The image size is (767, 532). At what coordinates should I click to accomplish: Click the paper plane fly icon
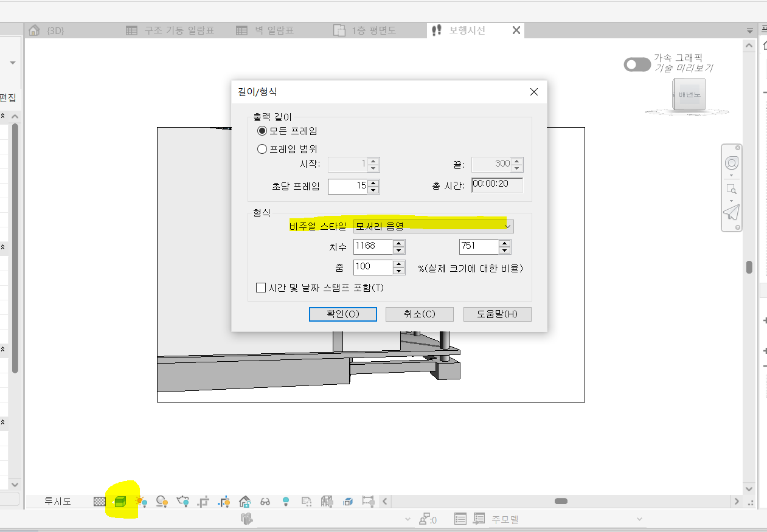(731, 212)
